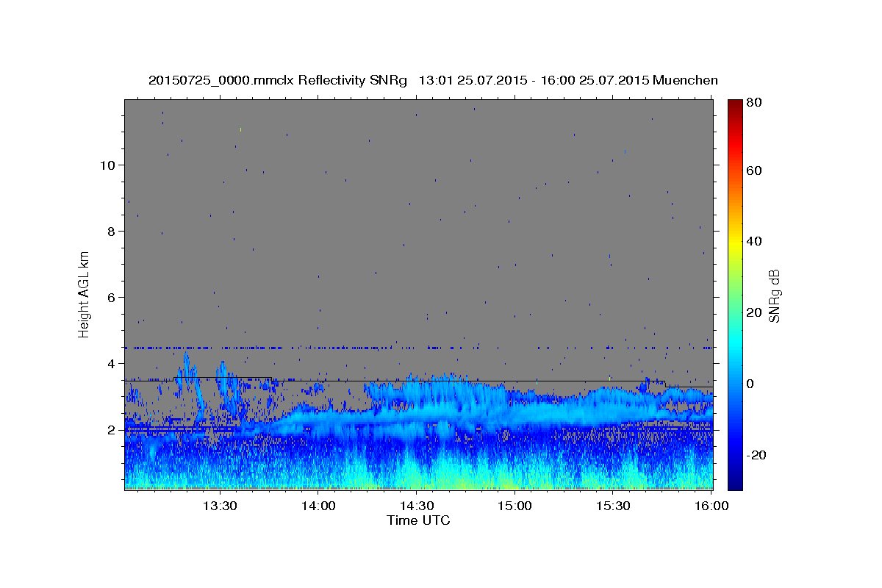Click the height tick label 2
Image resolution: width=882 pixels, height=588 pixels.
(x=110, y=430)
